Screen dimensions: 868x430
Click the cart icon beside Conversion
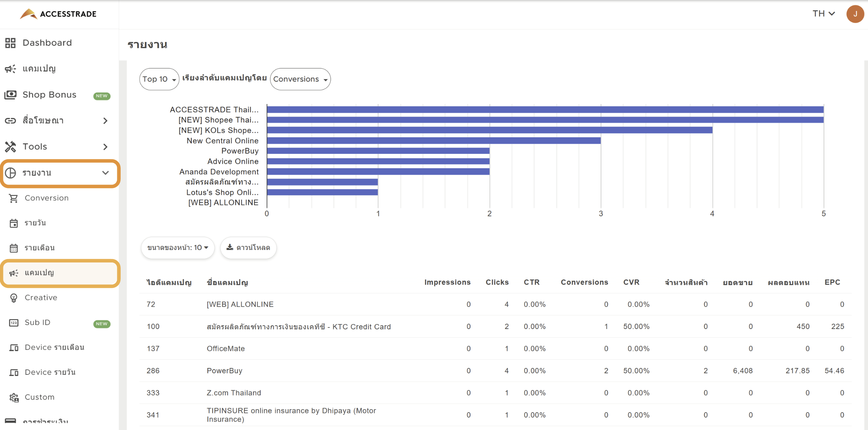click(14, 198)
